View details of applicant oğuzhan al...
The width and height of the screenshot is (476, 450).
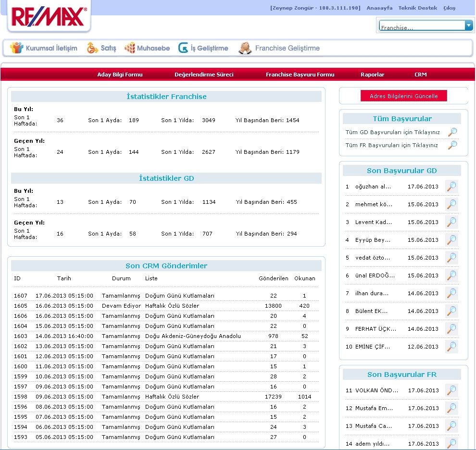click(451, 187)
